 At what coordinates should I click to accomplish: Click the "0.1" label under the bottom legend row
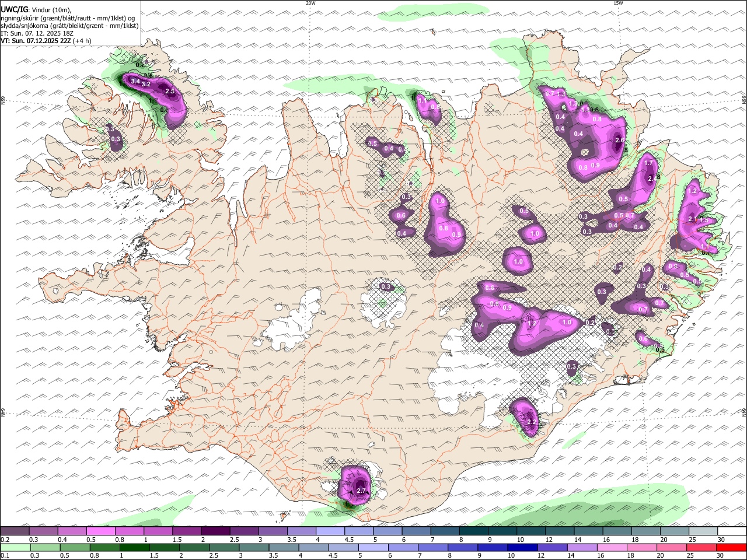point(4,556)
